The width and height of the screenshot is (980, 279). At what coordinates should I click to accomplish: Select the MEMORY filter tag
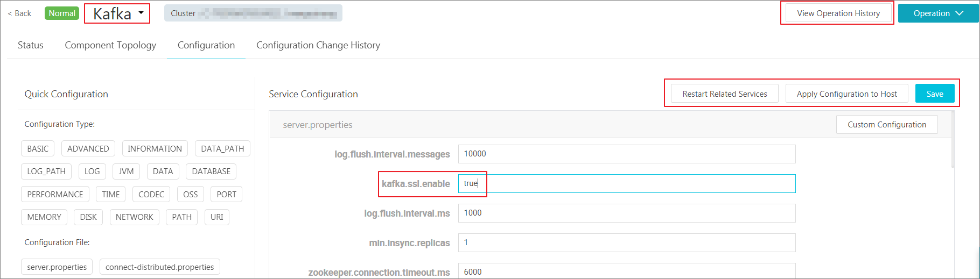click(x=44, y=217)
